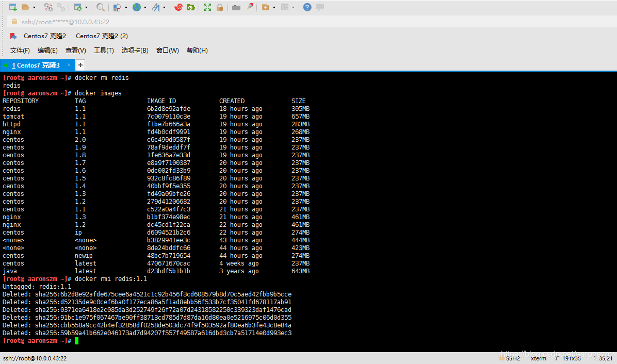
Task: Click the REPOSITORY column header text
Action: tap(21, 101)
